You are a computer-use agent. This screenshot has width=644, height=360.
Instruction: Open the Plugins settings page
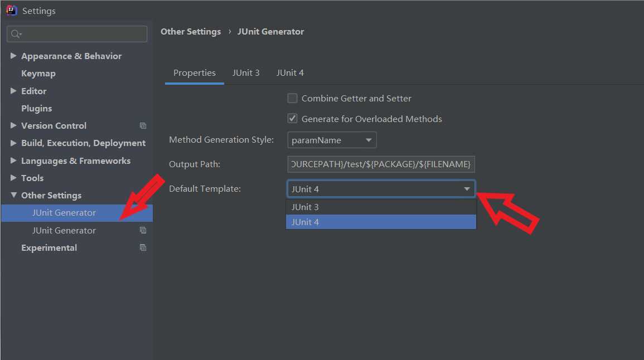coord(37,108)
